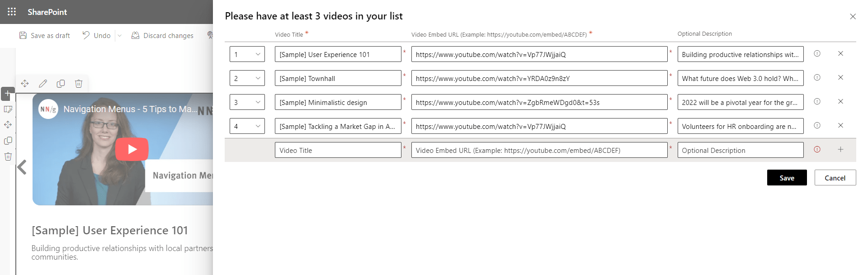Open order dropdown for Townhall row

[247, 78]
